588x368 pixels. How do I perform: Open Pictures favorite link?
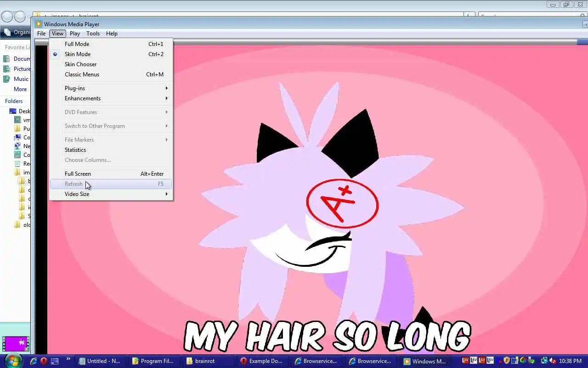click(17, 69)
